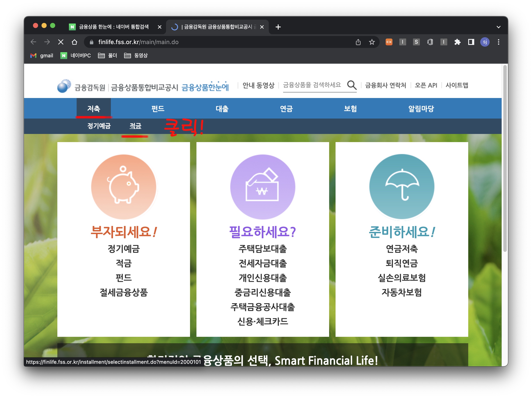This screenshot has height=398, width=532.
Task: Click the orange piggy bank icon
Action: [124, 187]
